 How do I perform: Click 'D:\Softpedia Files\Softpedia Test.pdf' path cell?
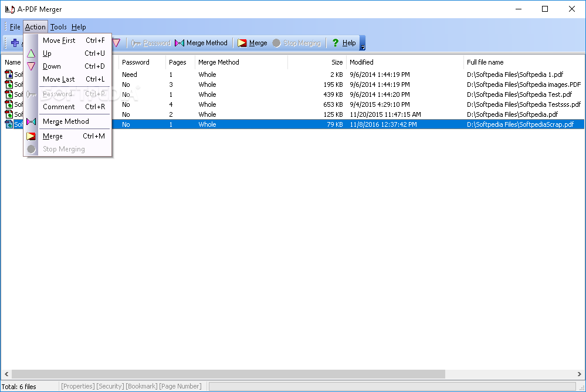(520, 94)
